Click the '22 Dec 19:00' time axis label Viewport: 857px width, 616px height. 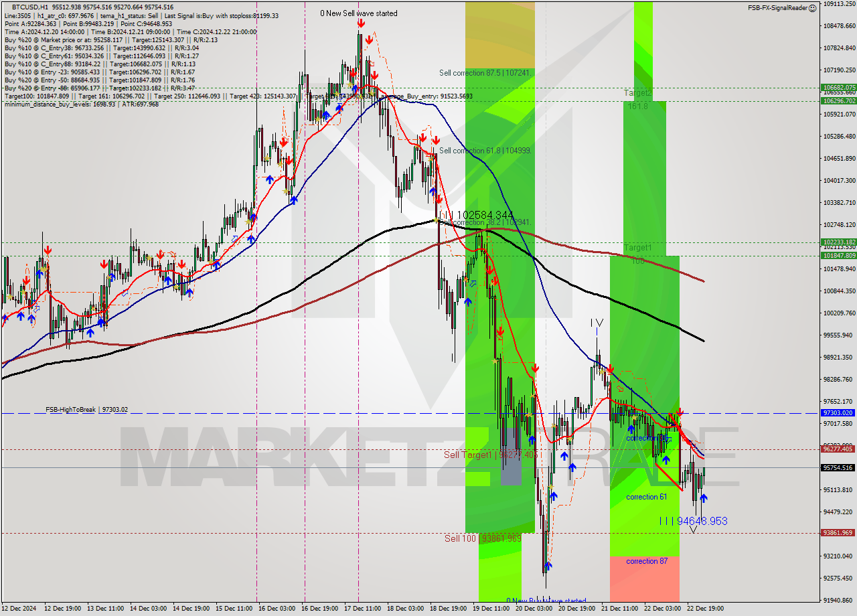(705, 609)
